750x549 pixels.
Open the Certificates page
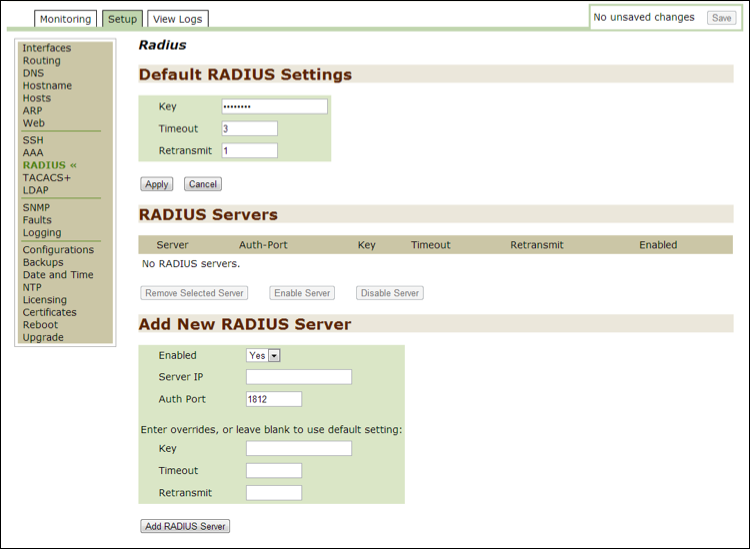(49, 312)
